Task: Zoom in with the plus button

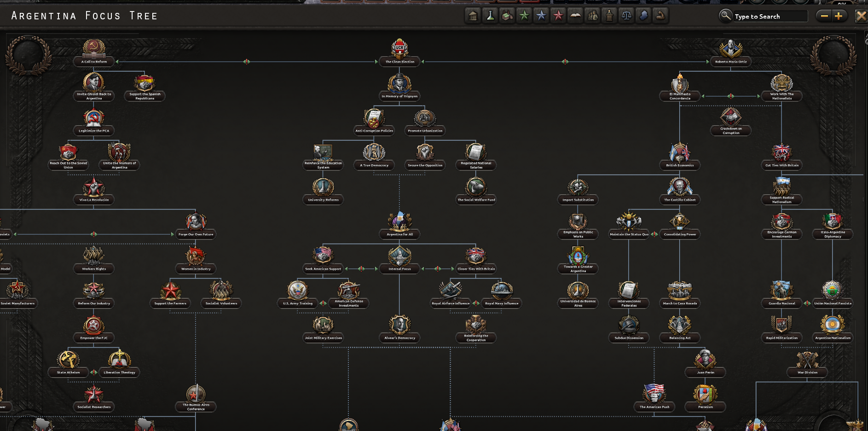Action: pos(839,16)
